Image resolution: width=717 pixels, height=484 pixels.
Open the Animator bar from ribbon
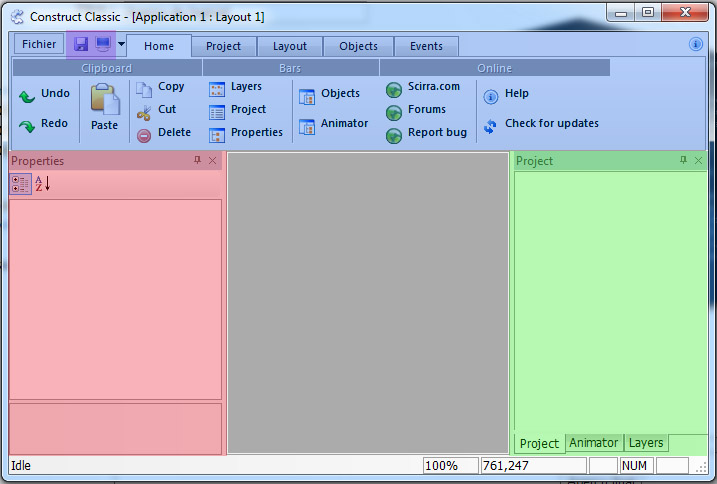[308, 125]
